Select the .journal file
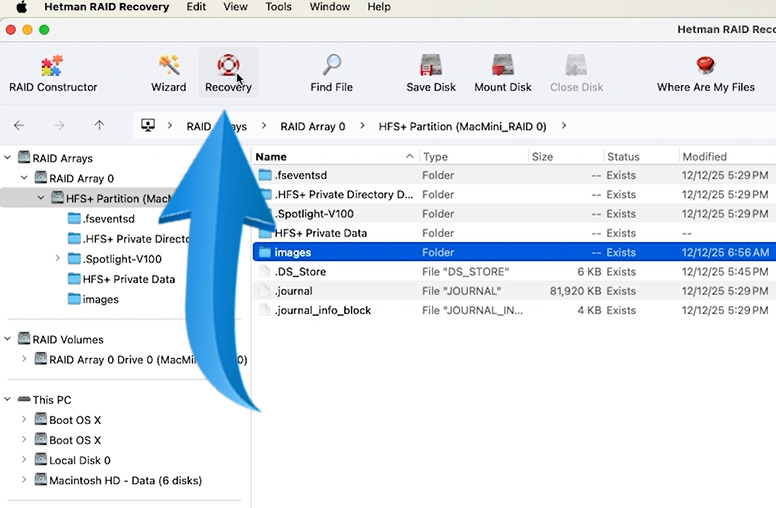 click(514, 291)
